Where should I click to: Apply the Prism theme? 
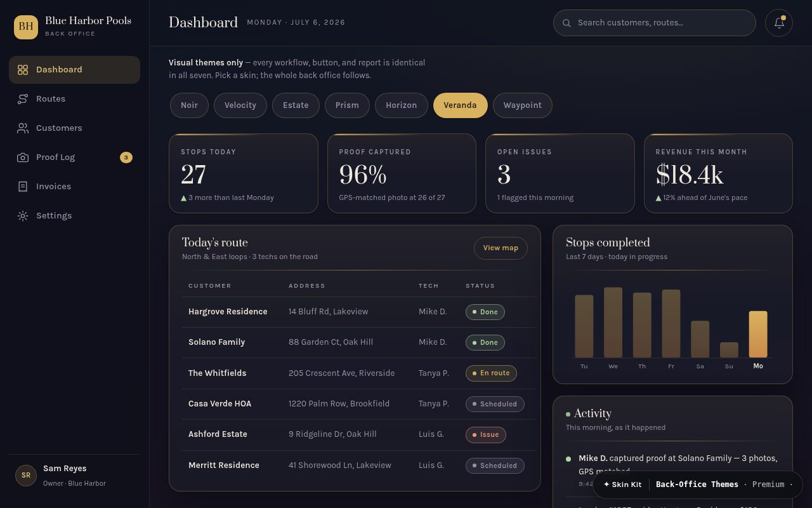click(347, 105)
